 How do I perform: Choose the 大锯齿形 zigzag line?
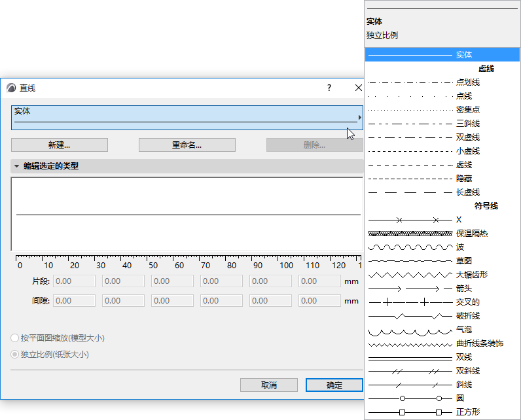tap(442, 275)
